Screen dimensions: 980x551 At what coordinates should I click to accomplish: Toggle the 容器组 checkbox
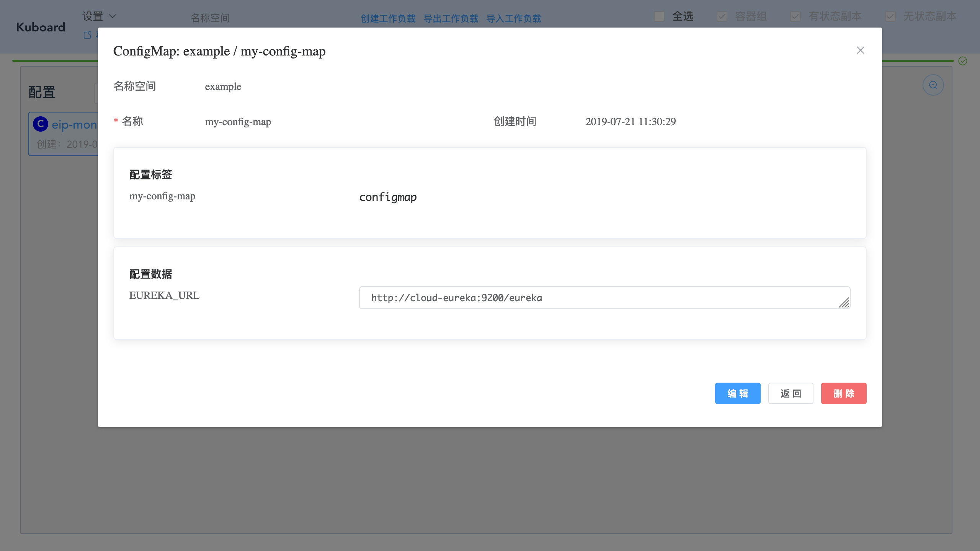tap(721, 16)
